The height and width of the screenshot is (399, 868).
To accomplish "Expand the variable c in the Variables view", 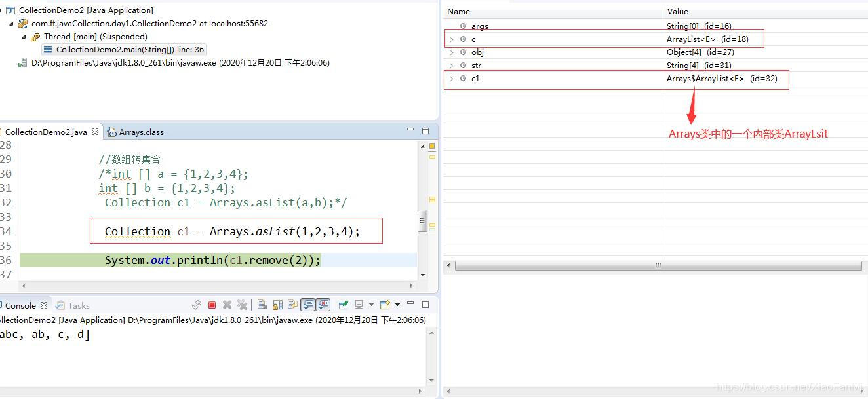I will (451, 39).
